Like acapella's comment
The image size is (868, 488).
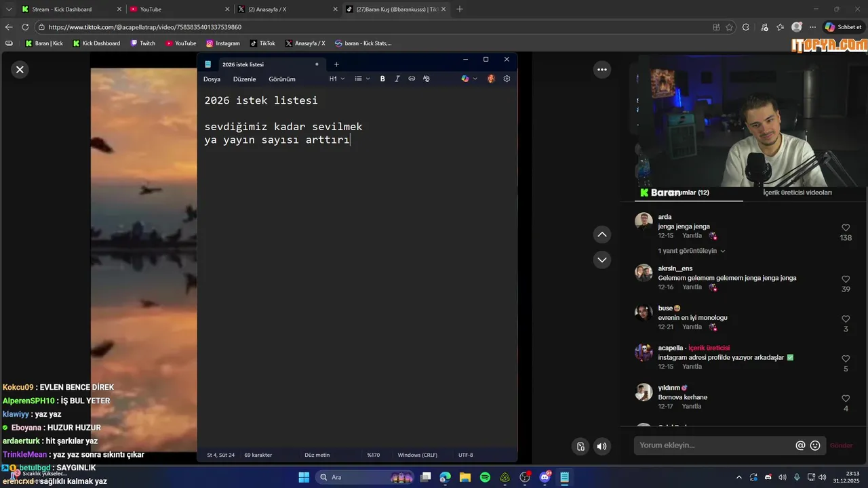(x=846, y=359)
